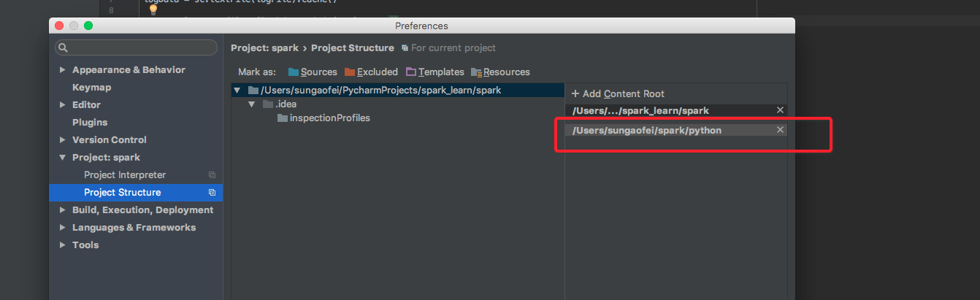Open the Keymap settings page
The width and height of the screenshot is (980, 300).
coord(91,88)
